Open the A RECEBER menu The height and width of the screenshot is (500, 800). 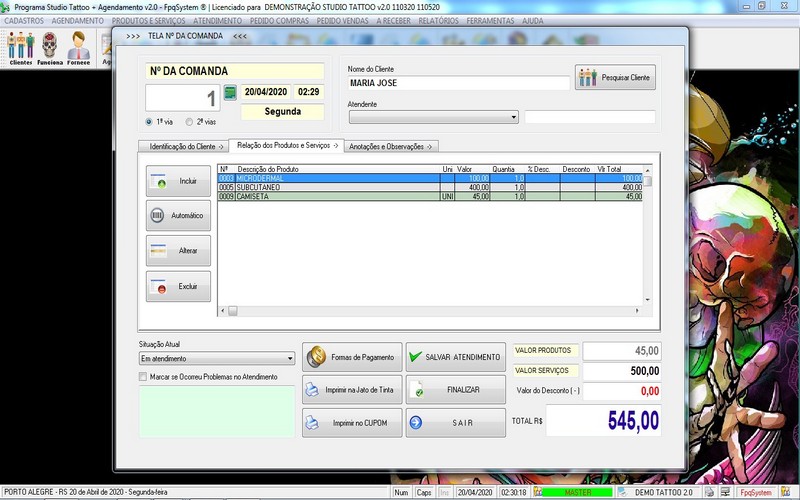393,21
